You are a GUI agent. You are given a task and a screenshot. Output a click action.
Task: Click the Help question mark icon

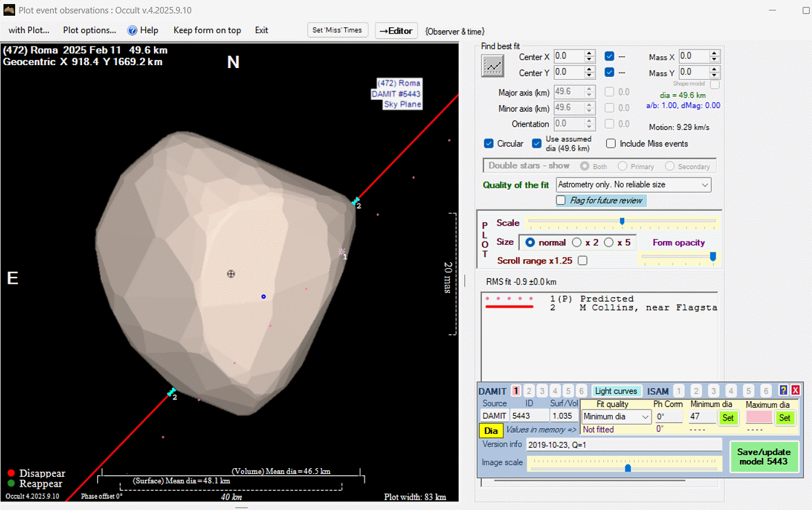point(133,30)
